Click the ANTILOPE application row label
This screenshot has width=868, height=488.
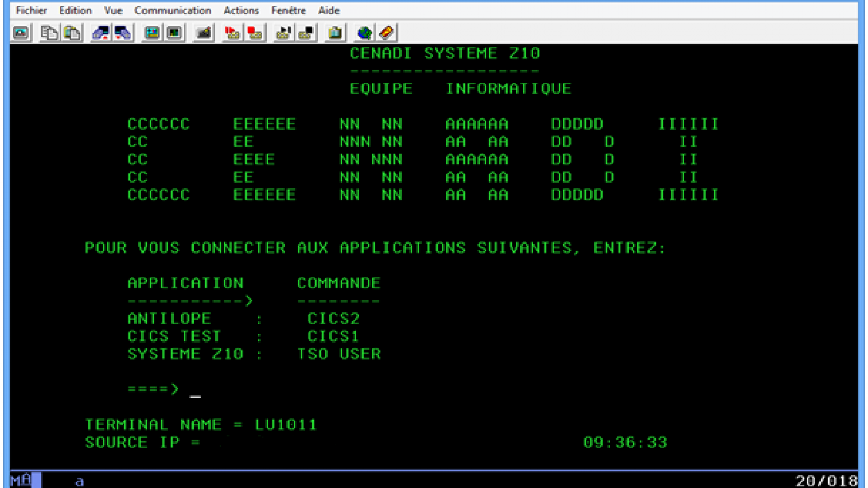169,319
